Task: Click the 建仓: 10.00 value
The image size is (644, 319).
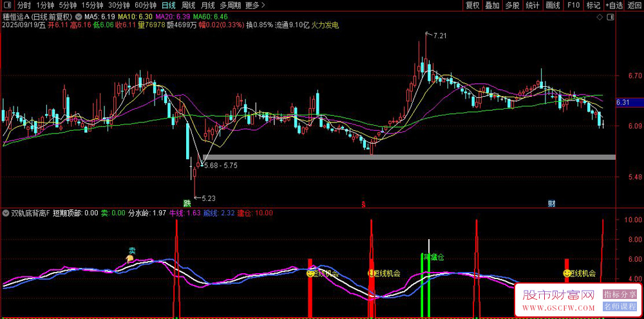Action: (256, 213)
